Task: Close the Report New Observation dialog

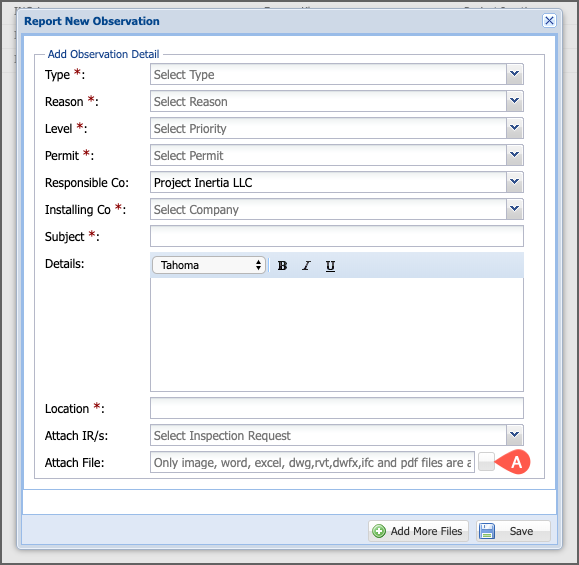Action: point(549,21)
